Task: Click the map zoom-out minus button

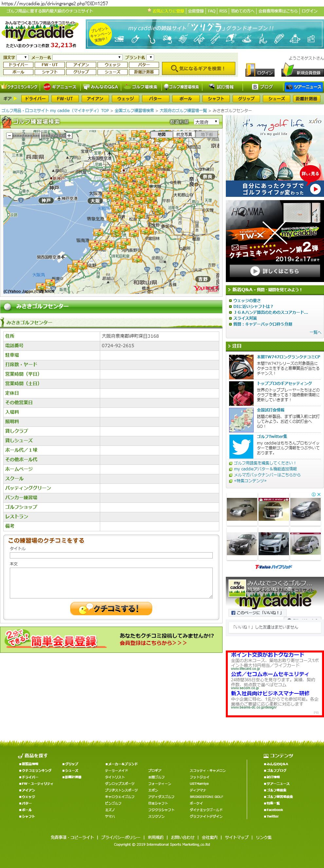Action: coord(9,136)
